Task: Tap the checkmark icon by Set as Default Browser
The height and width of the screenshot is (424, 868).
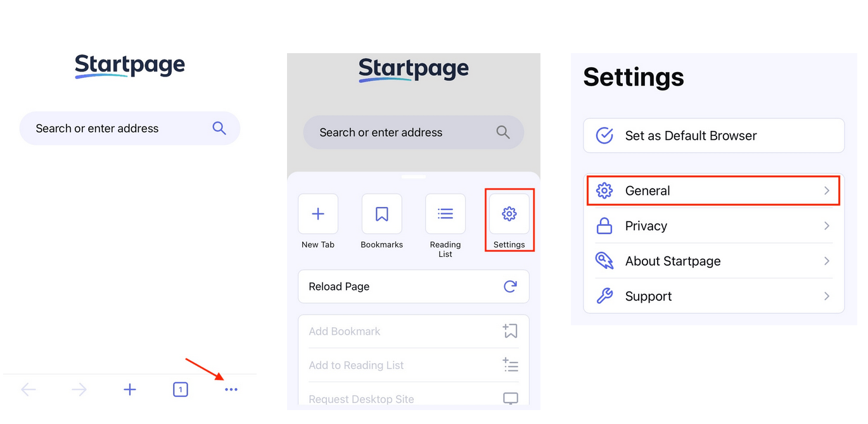Action: (604, 135)
